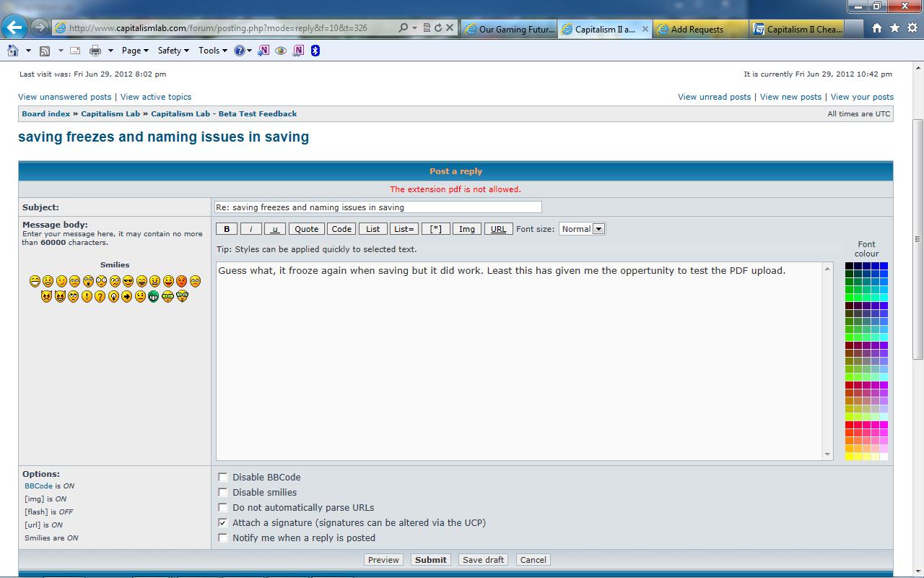Image resolution: width=924 pixels, height=578 pixels.
Task: Open the Font size dropdown
Action: [582, 229]
